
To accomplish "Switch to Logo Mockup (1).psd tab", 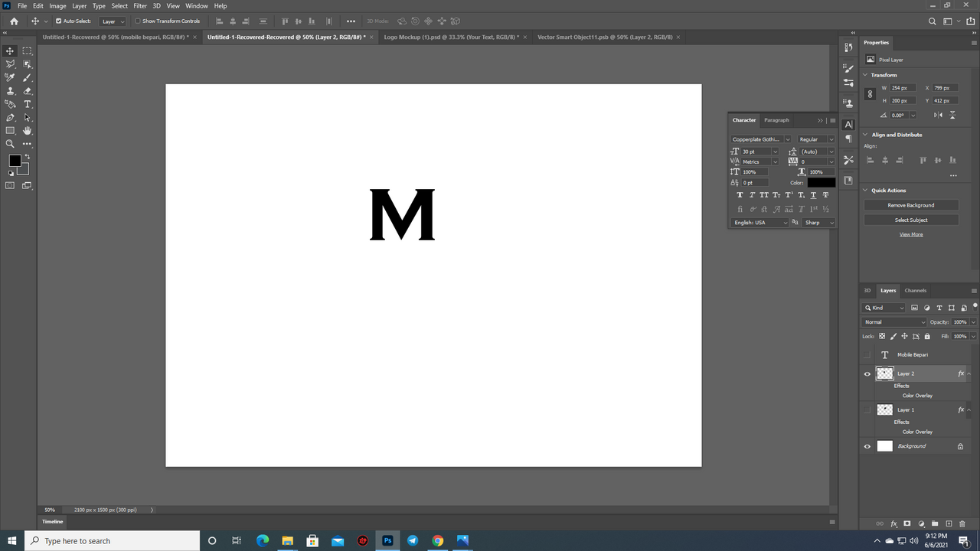I will click(x=451, y=37).
